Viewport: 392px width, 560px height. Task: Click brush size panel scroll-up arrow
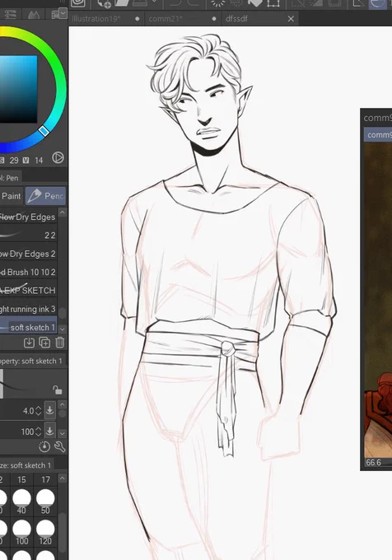(63, 478)
